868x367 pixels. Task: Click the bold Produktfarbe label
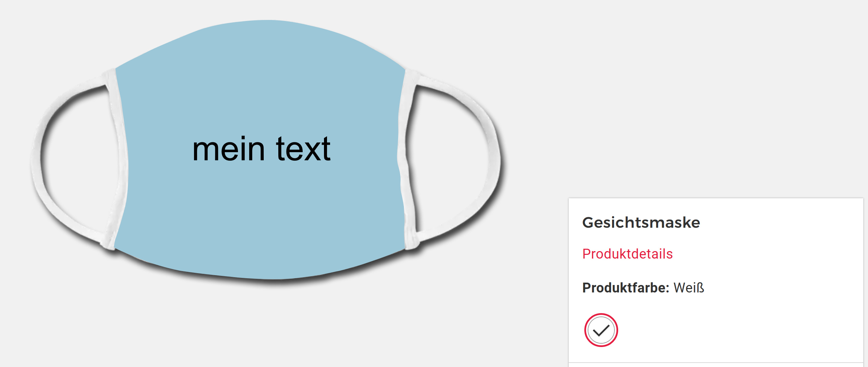click(626, 288)
